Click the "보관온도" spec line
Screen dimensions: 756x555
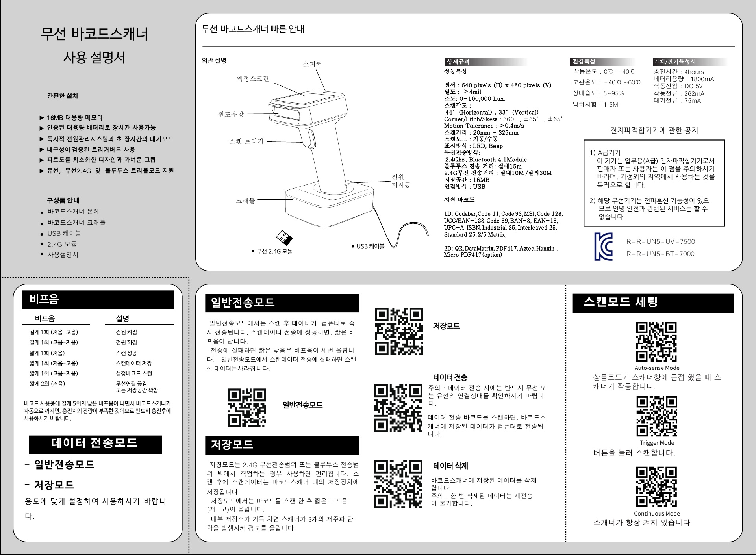[x=606, y=82]
